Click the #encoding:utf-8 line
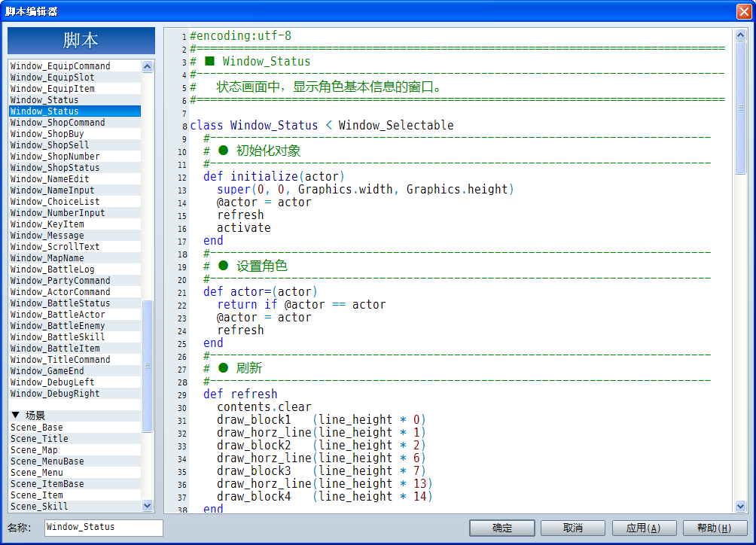 (x=241, y=35)
